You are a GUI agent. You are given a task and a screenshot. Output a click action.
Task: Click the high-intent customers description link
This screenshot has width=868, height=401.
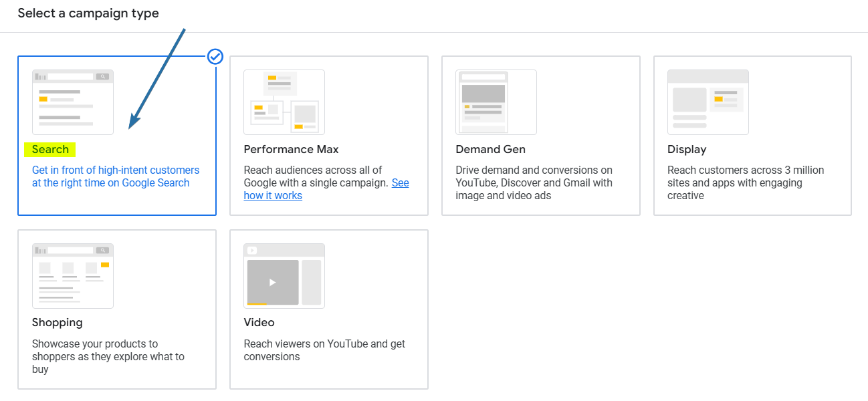[115, 176]
